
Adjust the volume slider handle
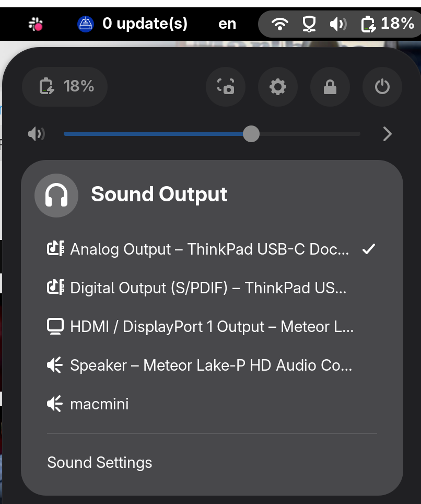[x=251, y=134]
